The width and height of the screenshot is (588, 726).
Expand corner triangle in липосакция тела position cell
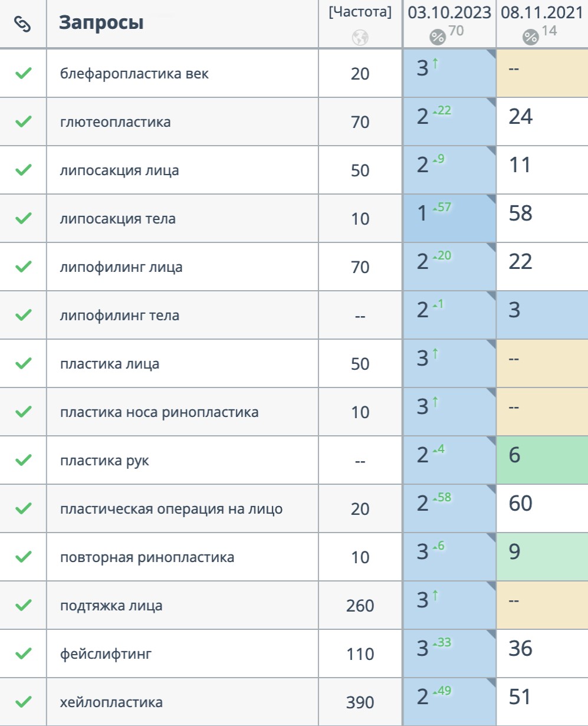click(491, 200)
